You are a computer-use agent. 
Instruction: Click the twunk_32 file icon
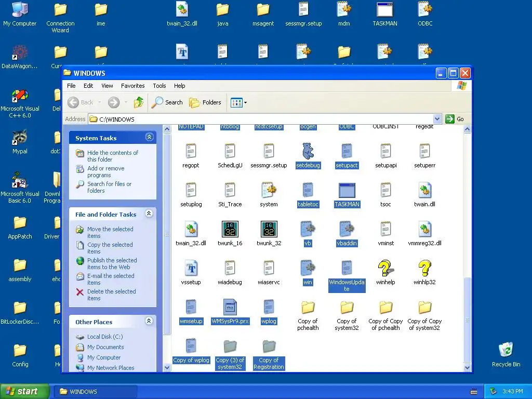click(269, 229)
